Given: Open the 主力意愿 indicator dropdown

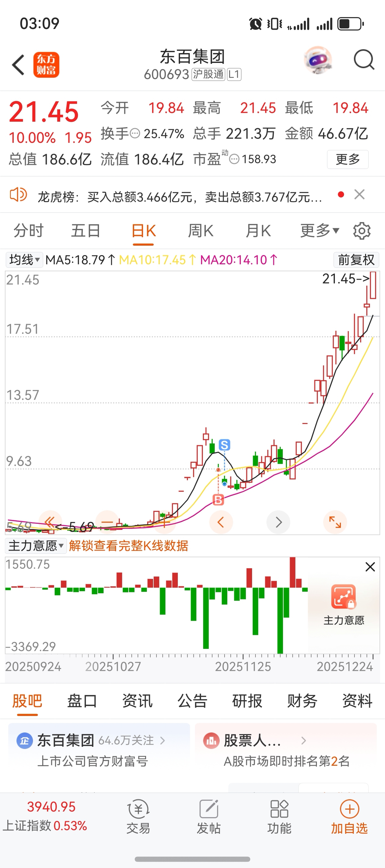Looking at the screenshot, I should [36, 545].
